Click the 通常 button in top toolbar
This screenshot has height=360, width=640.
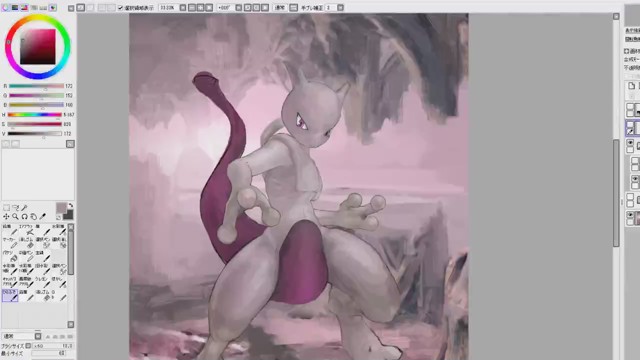pyautogui.click(x=280, y=8)
